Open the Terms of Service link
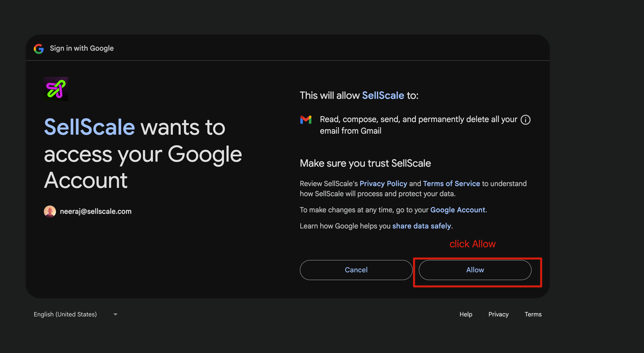This screenshot has height=353, width=644. coord(452,184)
